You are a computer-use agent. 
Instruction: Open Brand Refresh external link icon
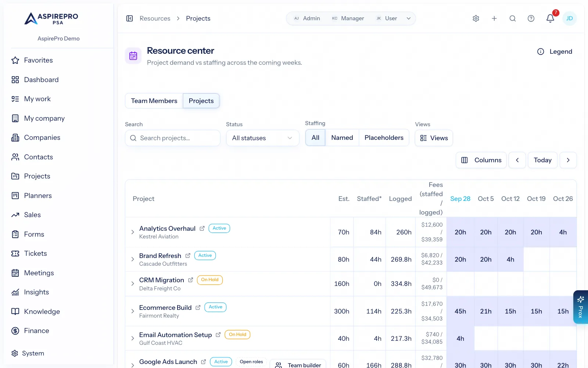[x=188, y=256]
